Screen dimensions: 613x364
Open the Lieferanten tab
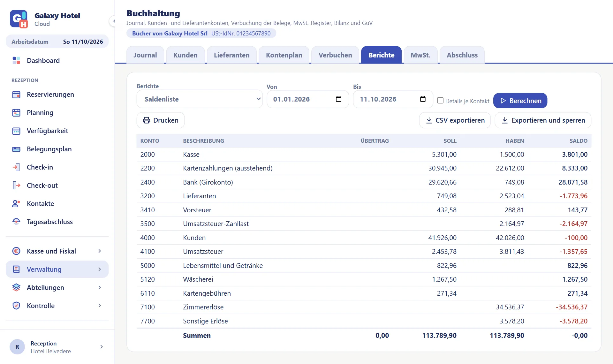pyautogui.click(x=232, y=55)
